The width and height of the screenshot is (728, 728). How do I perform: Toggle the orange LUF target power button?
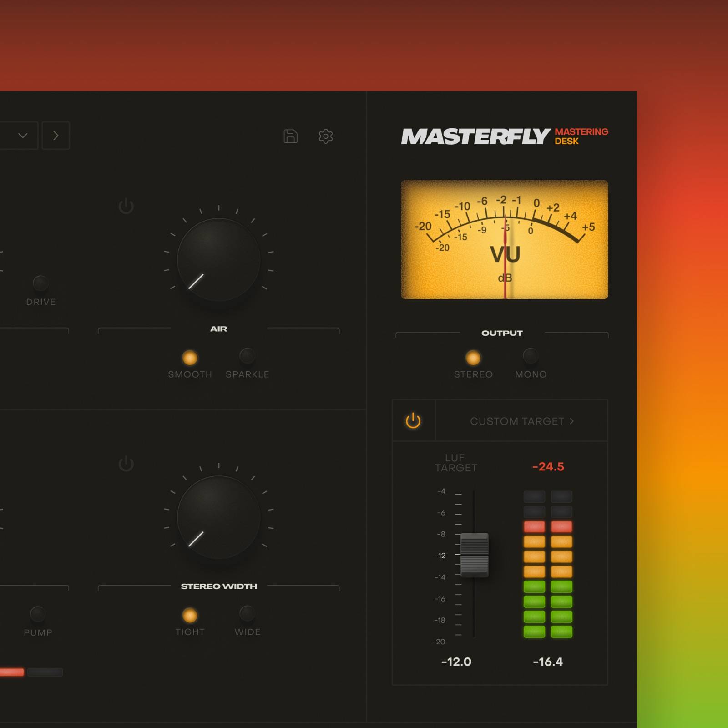[x=413, y=420]
